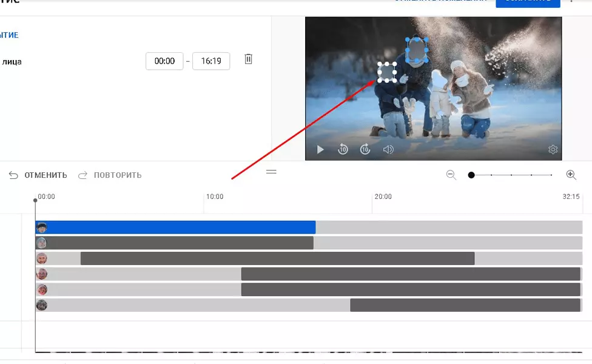Mute the video volume speaker icon
The image size is (592, 364).
tap(388, 149)
